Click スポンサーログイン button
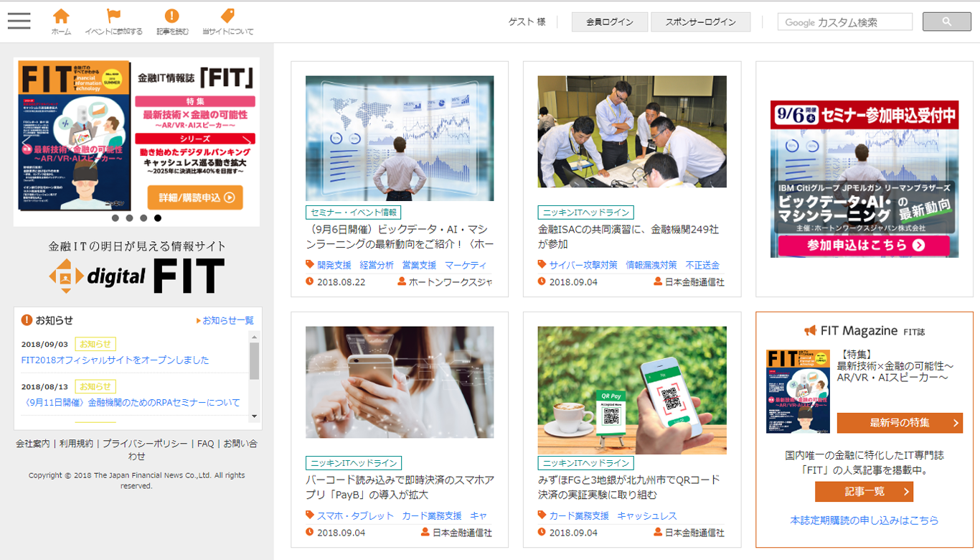The height and width of the screenshot is (560, 980). pyautogui.click(x=700, y=22)
